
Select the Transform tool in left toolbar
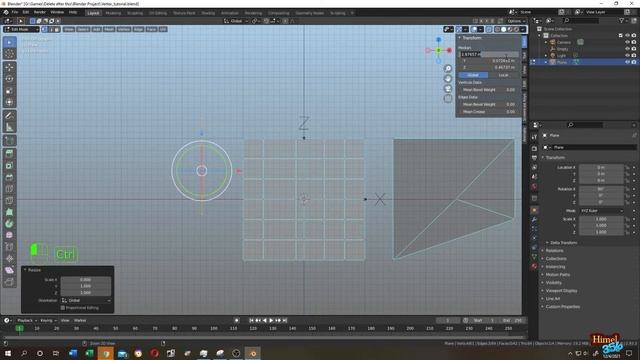[9, 102]
